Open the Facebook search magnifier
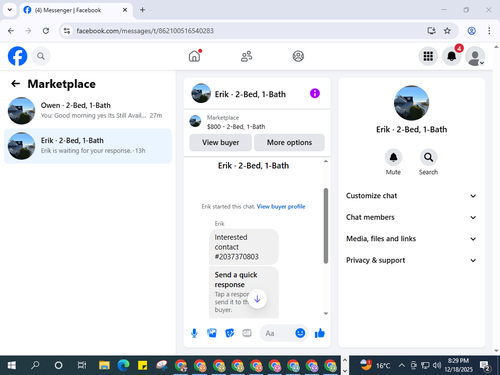Viewport: 500px width, 375px height. (41, 56)
